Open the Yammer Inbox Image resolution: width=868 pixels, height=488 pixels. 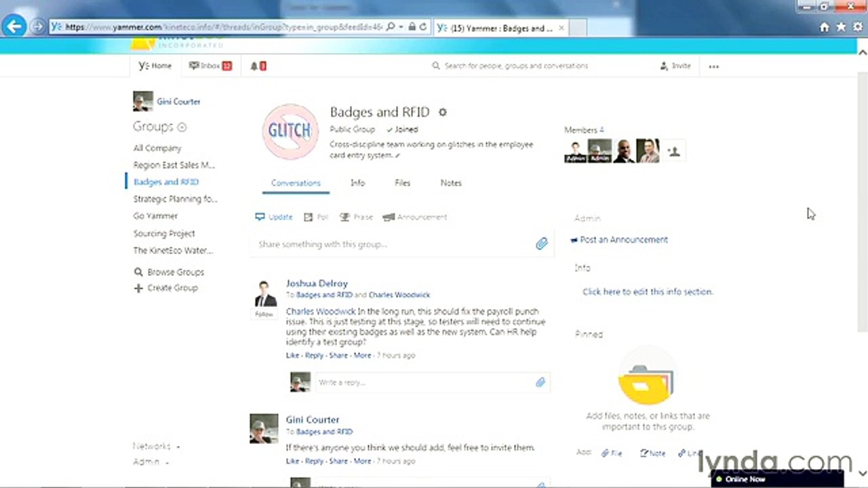210,66
